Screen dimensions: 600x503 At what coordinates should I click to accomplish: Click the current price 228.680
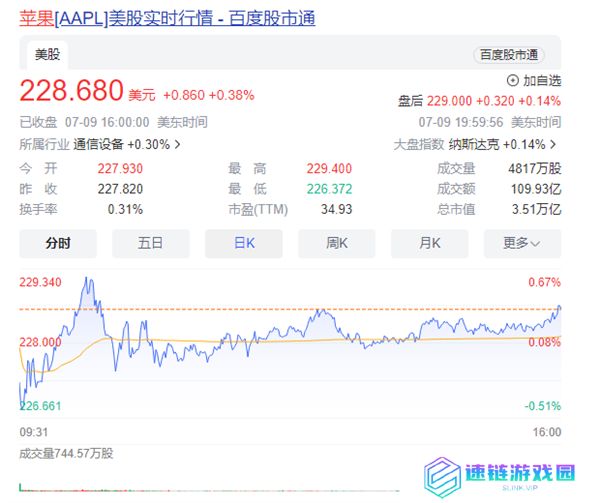click(x=71, y=91)
